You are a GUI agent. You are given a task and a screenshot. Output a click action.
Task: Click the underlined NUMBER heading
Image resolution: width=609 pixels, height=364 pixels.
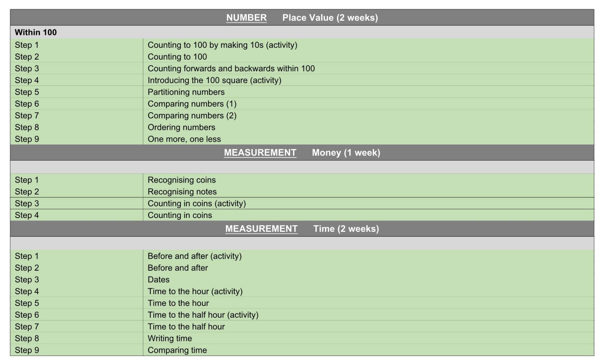coord(246,18)
